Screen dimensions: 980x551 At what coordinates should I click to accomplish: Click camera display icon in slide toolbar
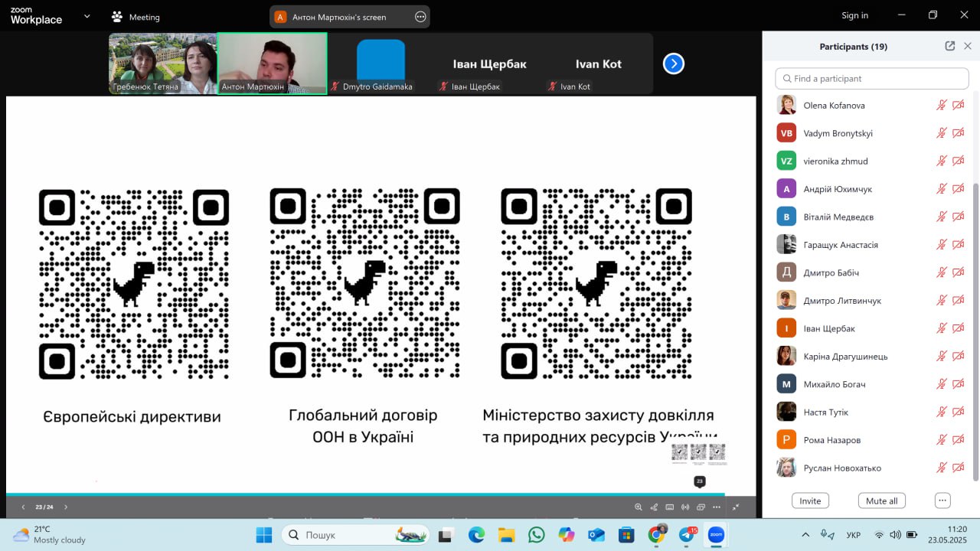coord(701,507)
